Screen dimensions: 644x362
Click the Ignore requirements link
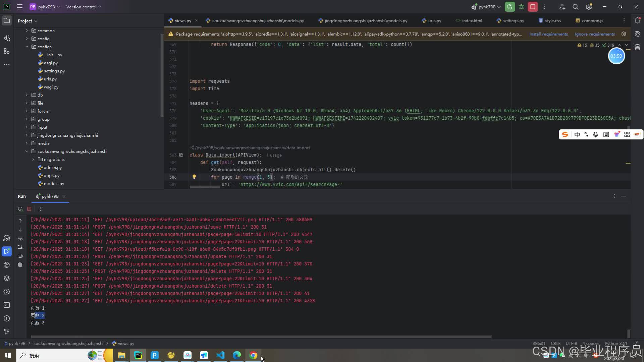[594, 34]
